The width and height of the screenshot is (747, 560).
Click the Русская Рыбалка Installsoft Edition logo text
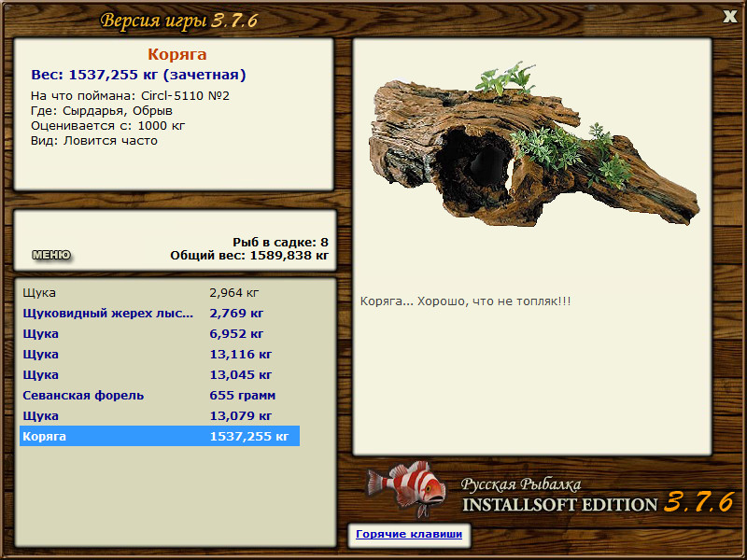click(x=560, y=497)
